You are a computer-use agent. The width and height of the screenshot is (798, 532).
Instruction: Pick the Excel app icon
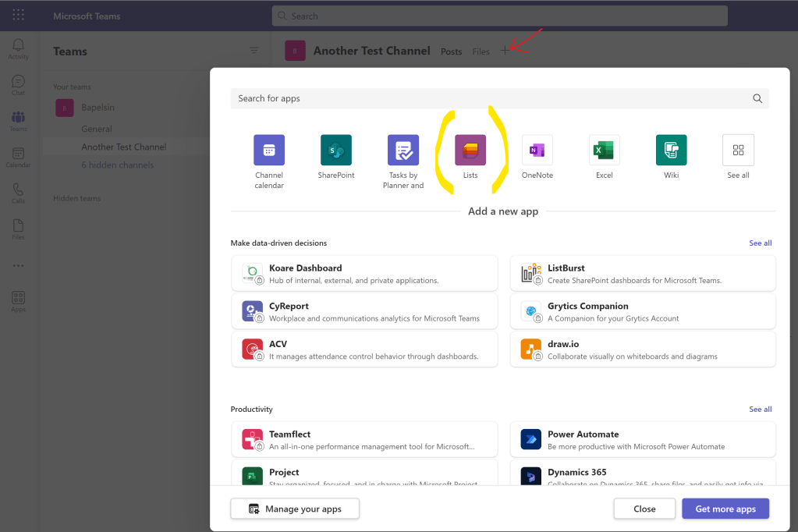tap(604, 150)
